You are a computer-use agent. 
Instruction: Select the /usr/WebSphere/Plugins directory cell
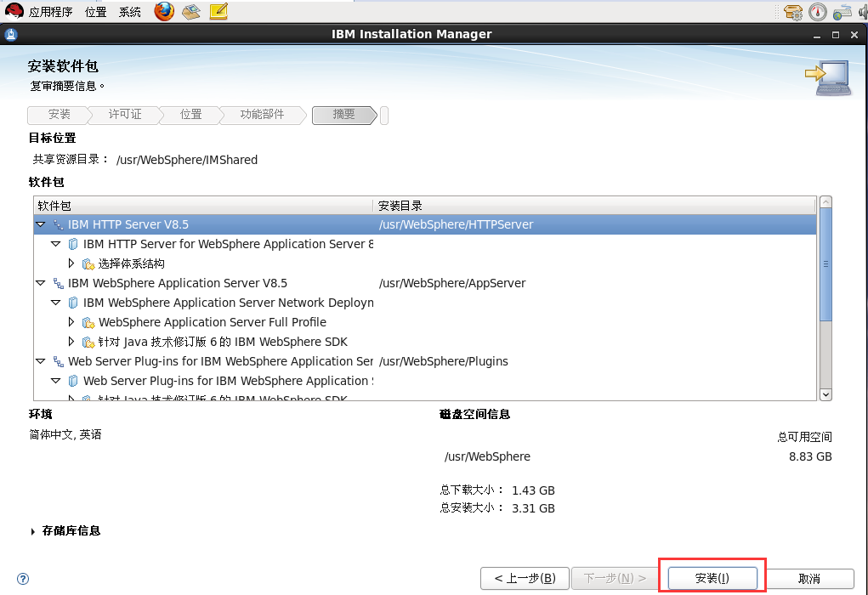444,361
